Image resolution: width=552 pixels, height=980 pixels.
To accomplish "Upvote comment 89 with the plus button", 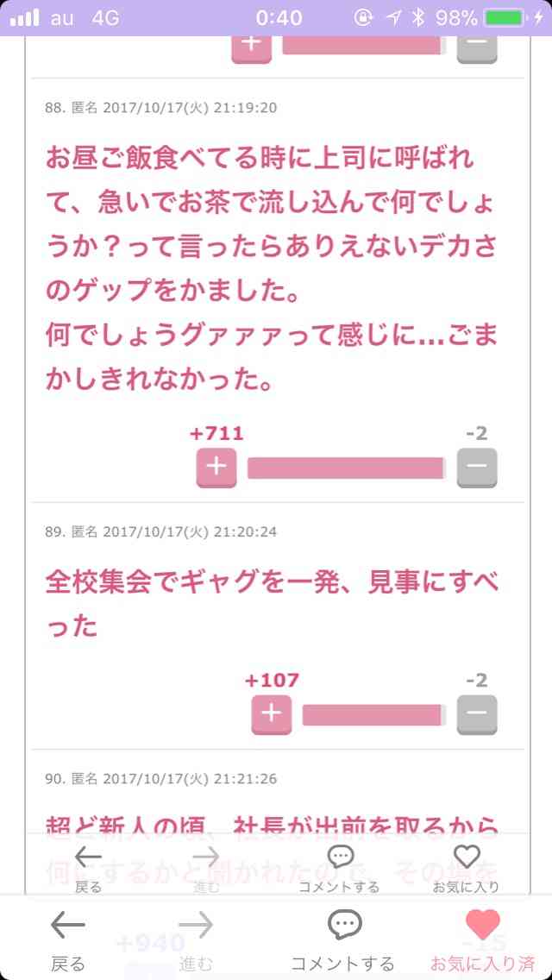I will [x=272, y=714].
